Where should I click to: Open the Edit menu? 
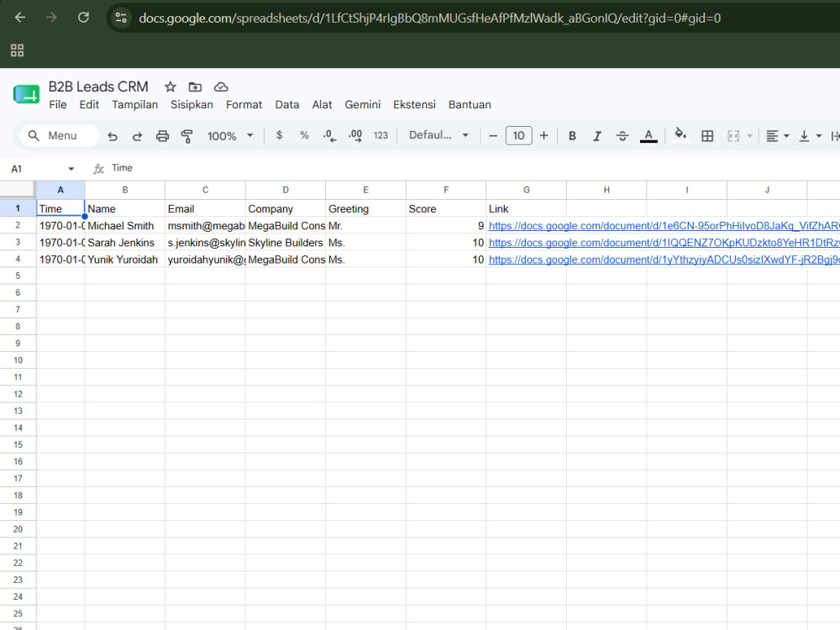(x=89, y=105)
